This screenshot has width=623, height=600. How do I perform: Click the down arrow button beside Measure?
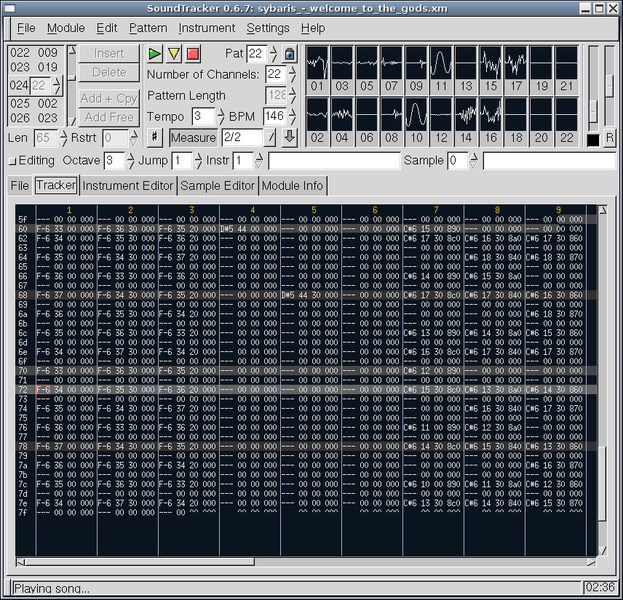click(289, 137)
